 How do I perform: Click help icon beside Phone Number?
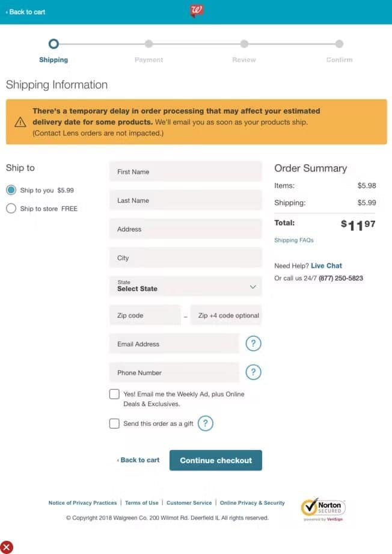pyautogui.click(x=254, y=372)
